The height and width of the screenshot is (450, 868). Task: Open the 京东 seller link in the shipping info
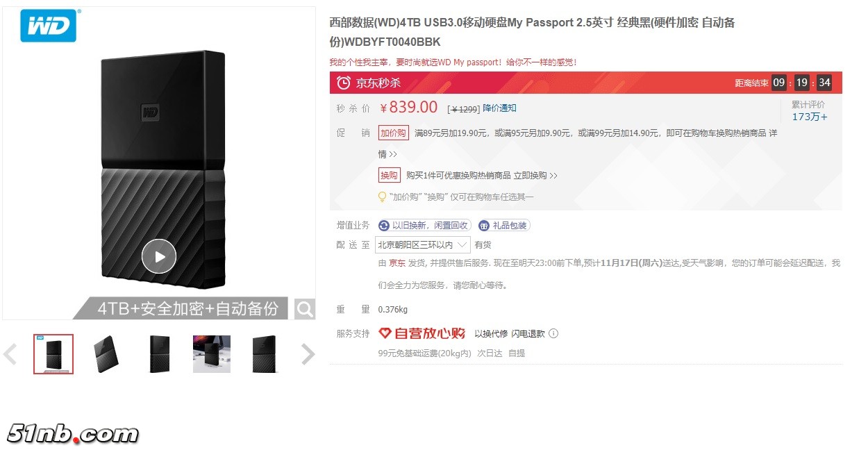397,263
